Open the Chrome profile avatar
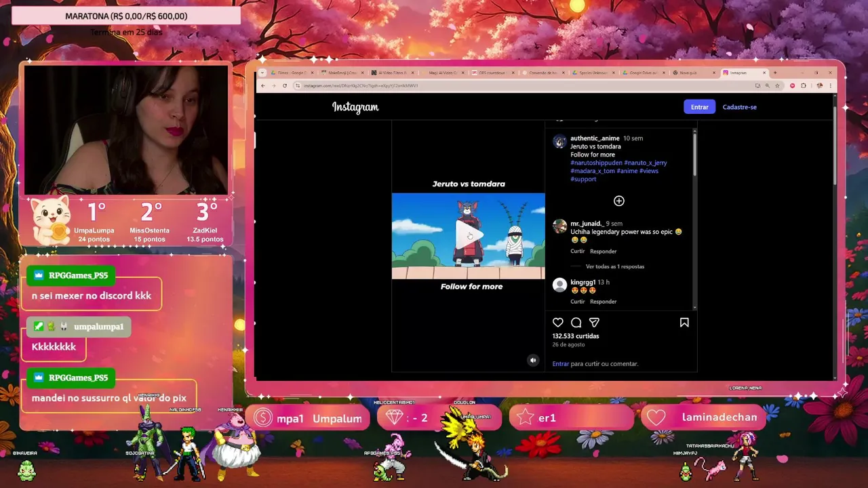Viewport: 868px width, 488px height. point(819,85)
